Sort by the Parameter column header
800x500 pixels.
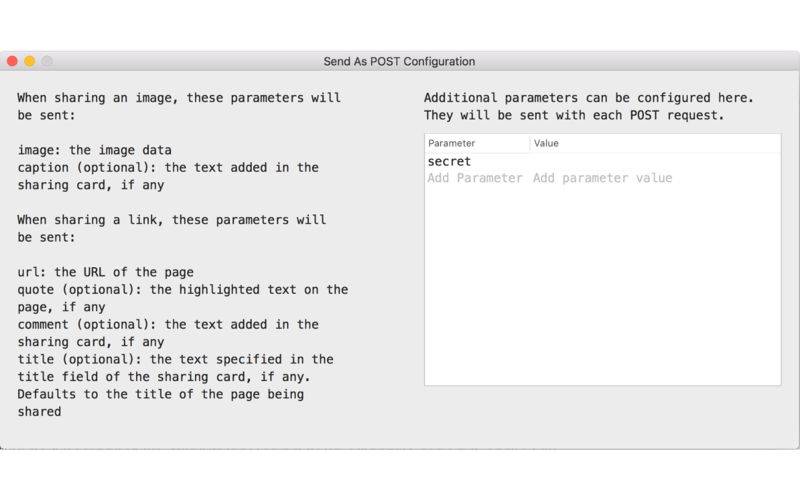pos(477,143)
